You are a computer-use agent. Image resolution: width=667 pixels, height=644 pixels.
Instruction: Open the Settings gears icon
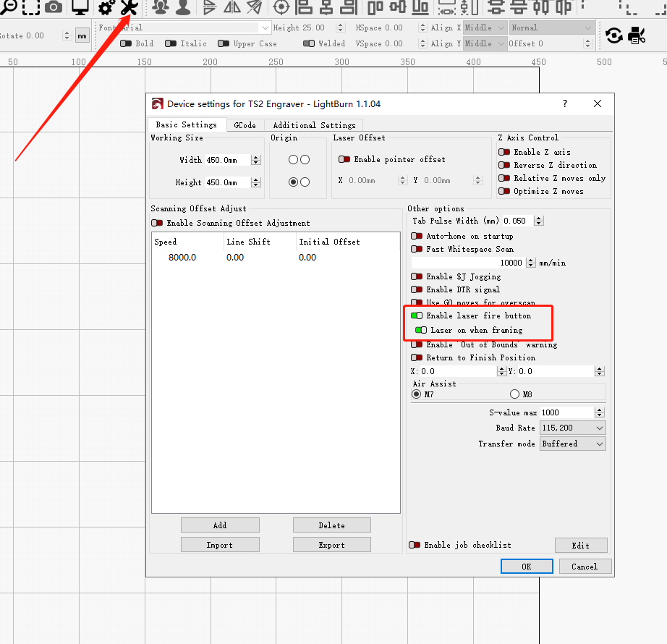106,7
